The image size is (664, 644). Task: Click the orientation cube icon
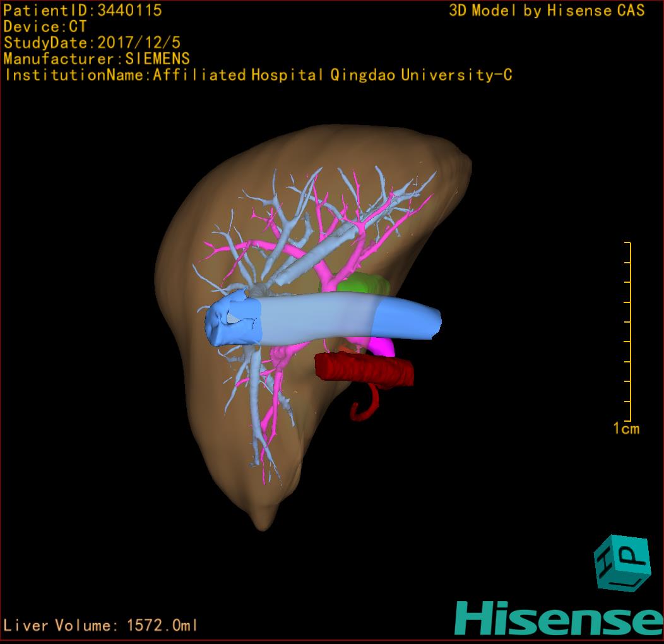coord(622,563)
